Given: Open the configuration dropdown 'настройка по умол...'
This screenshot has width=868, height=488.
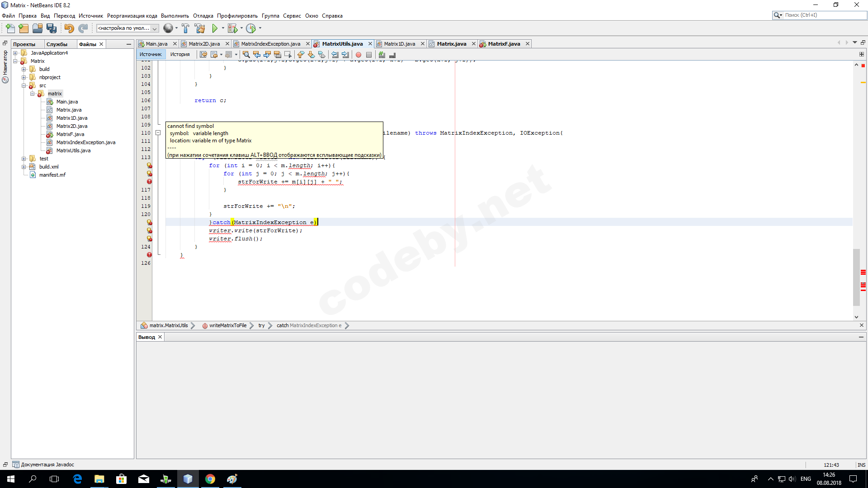Looking at the screenshot, I should coord(127,28).
